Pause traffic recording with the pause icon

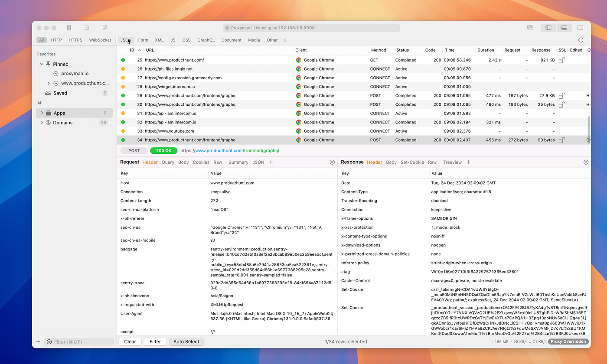point(69,28)
